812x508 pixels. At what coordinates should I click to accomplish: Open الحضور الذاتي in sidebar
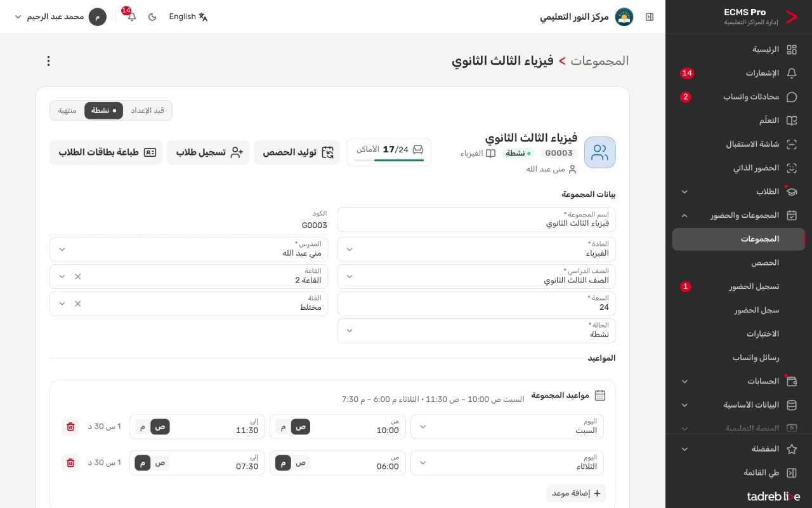[738, 168]
